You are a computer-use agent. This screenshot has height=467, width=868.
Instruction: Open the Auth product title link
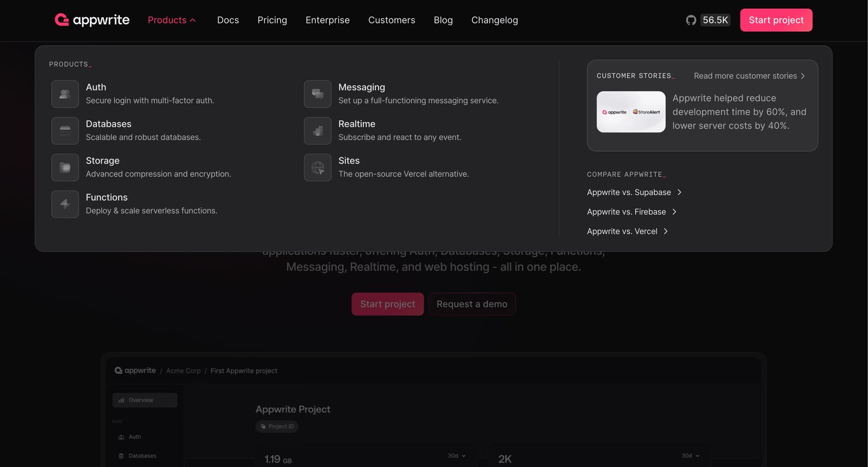(96, 87)
